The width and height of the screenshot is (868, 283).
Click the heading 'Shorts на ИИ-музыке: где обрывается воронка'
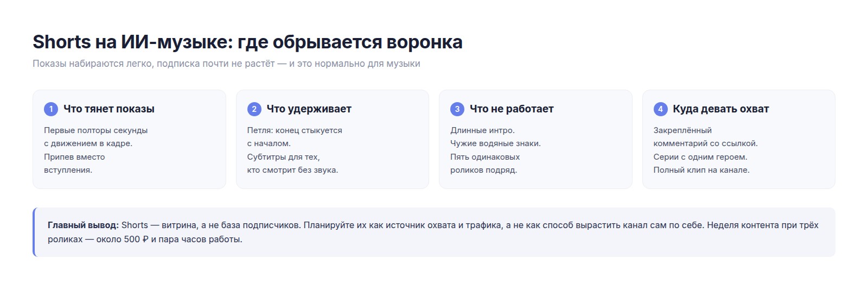point(247,42)
